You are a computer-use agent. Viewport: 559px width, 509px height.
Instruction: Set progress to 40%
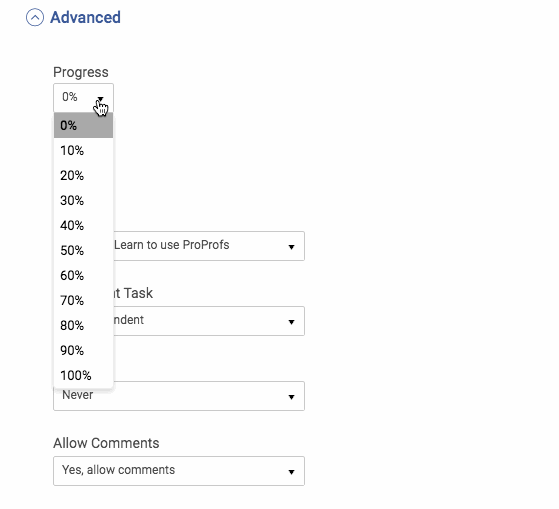point(83,225)
